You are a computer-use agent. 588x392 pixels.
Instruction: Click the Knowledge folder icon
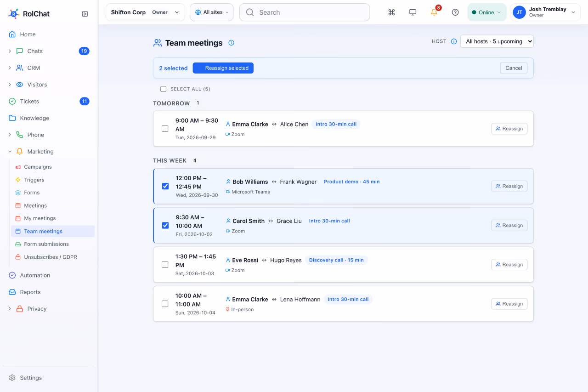pos(12,118)
